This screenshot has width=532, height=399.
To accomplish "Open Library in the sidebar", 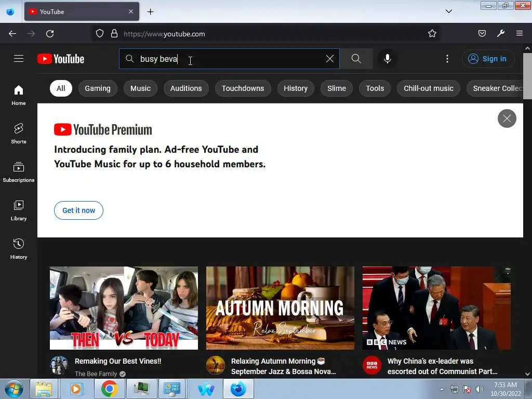I will 19,210.
